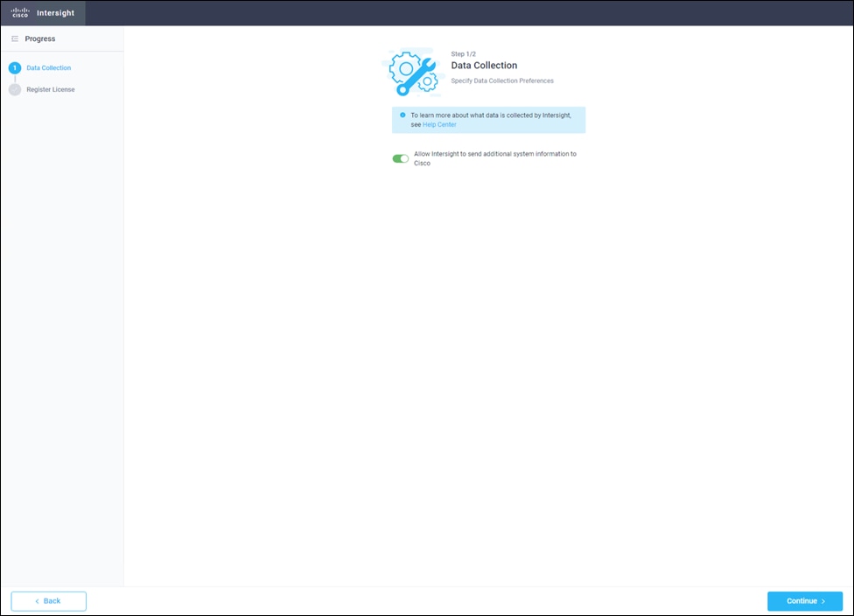
Task: Click the Continue button
Action: [804, 601]
